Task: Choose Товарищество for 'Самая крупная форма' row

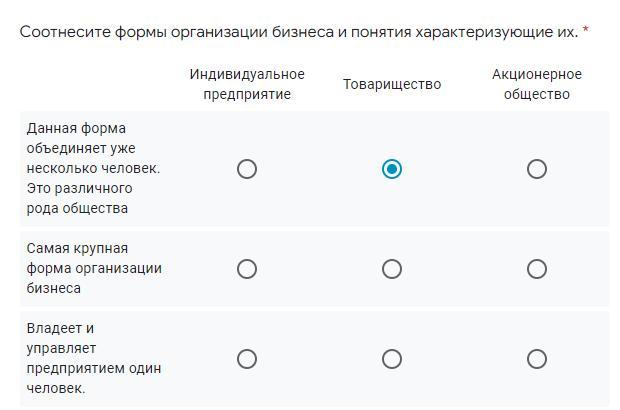Action: click(392, 269)
